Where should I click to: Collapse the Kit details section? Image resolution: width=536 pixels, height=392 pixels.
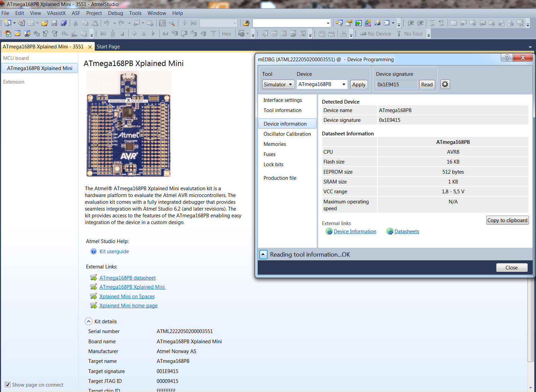tap(88, 322)
